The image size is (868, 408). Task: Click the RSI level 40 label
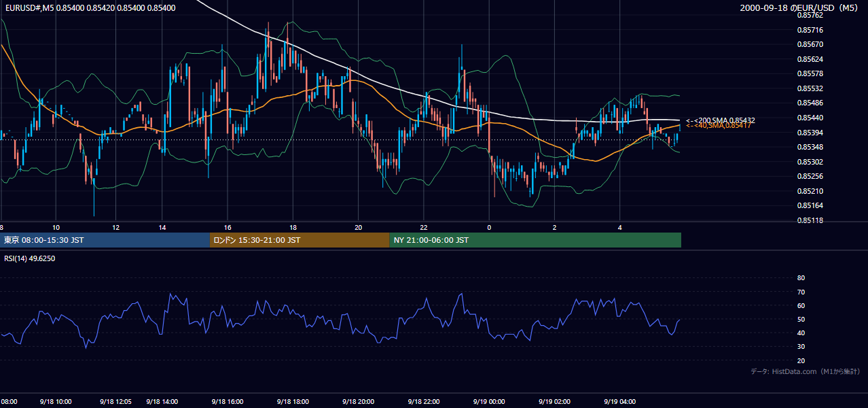coord(801,333)
